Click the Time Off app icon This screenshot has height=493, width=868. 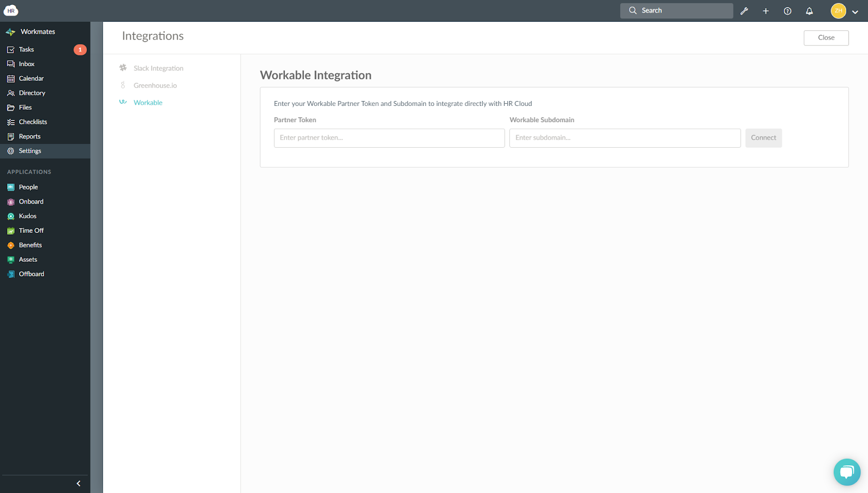click(11, 231)
